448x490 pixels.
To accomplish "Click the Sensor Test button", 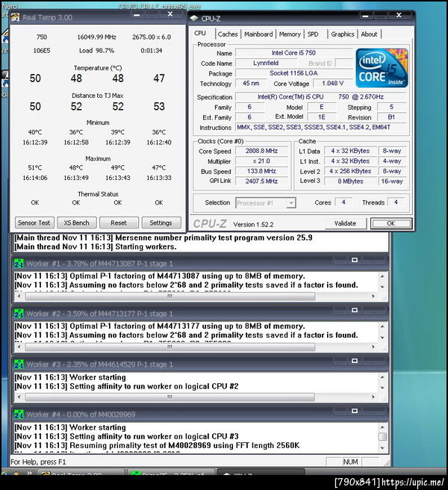I will pos(34,223).
